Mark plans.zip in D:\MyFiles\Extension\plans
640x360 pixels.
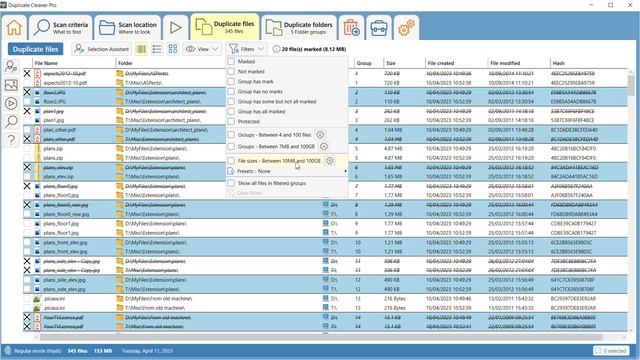pyautogui.click(x=27, y=149)
